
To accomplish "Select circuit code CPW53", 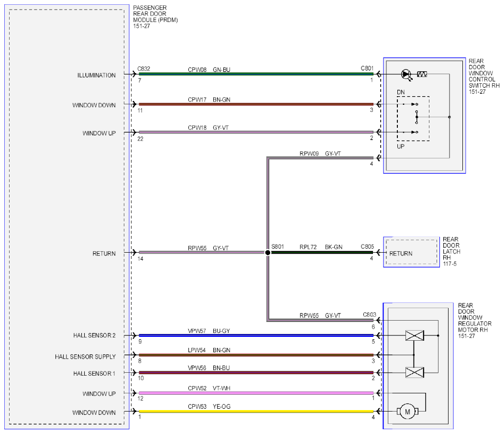I will [197, 407].
